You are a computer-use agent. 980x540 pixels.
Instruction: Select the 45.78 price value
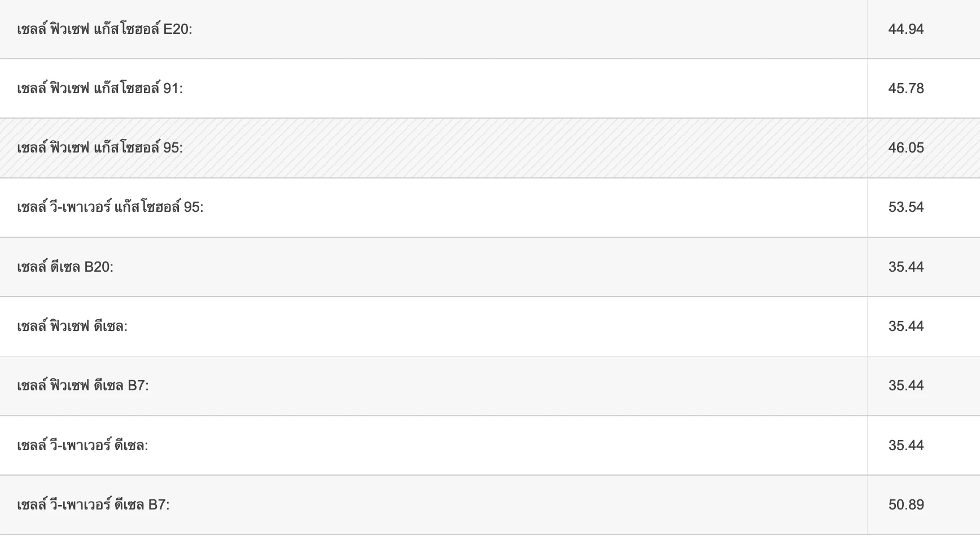coord(906,89)
